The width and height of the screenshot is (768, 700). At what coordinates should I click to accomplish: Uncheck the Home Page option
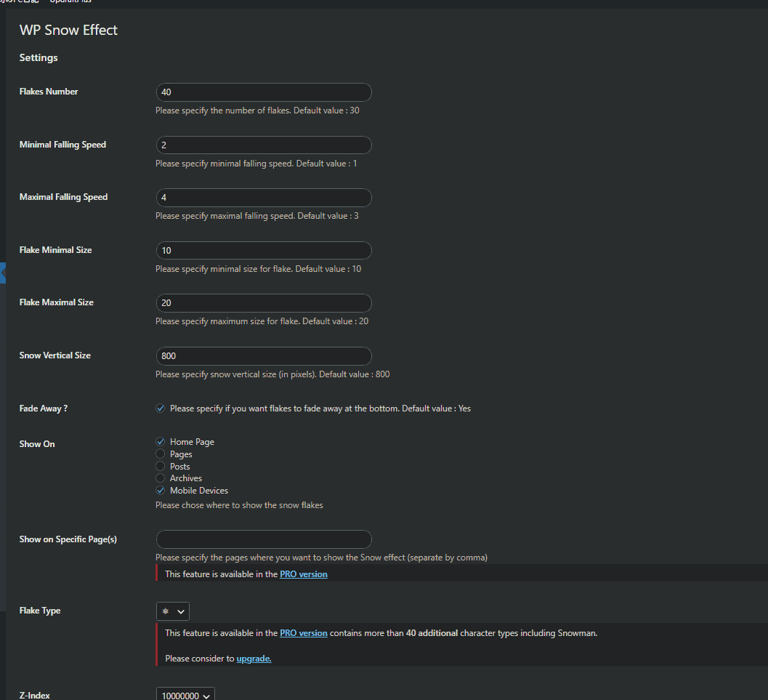[160, 442]
